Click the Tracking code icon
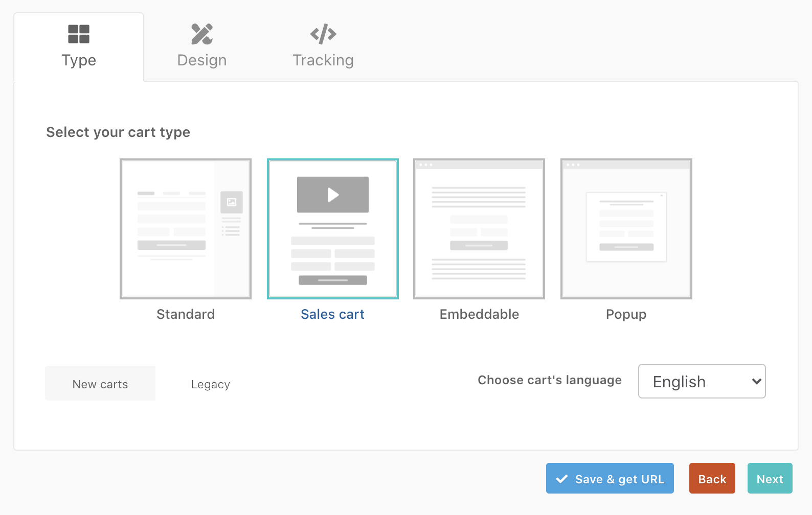 click(323, 34)
